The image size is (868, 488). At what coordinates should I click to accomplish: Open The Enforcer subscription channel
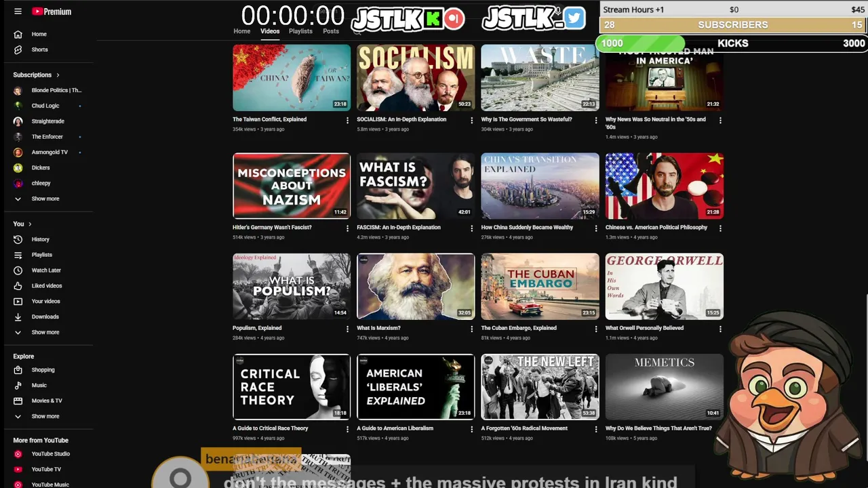47,137
